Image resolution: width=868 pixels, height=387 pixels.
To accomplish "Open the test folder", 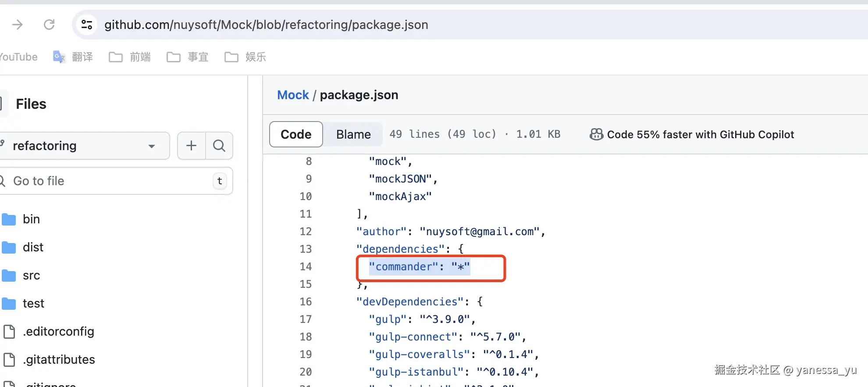I will pos(33,303).
